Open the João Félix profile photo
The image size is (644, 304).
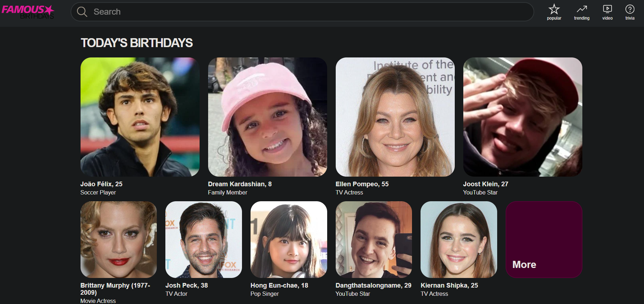coord(140,117)
